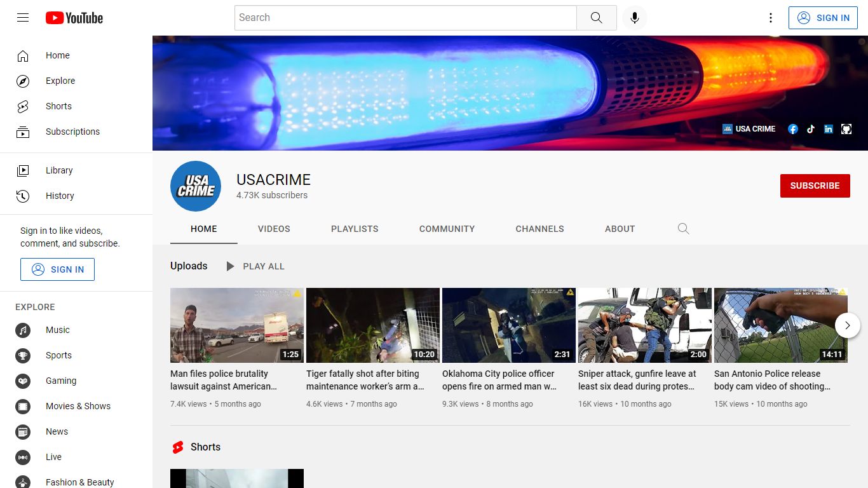Click into the Search input field
This screenshot has height=488, width=868.
405,18
